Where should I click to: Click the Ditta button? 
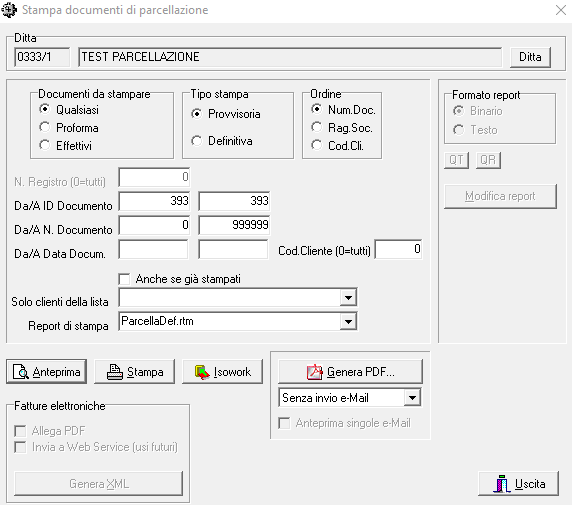click(530, 57)
